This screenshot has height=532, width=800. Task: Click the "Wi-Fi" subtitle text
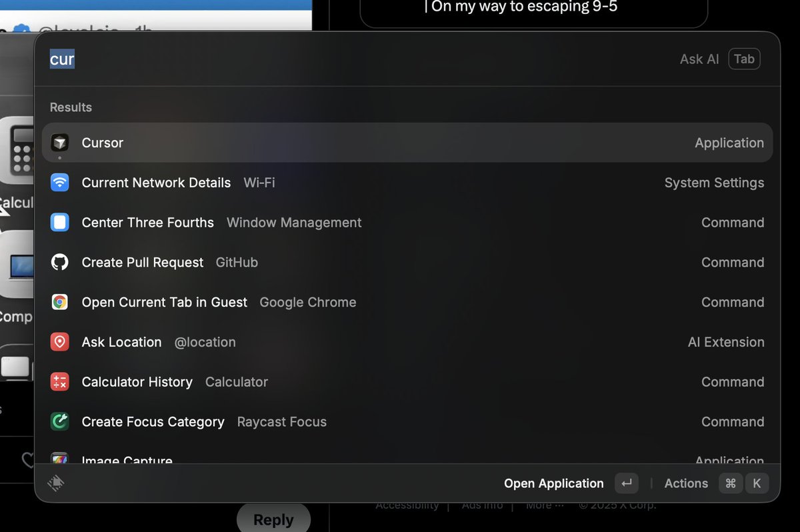[x=259, y=183]
